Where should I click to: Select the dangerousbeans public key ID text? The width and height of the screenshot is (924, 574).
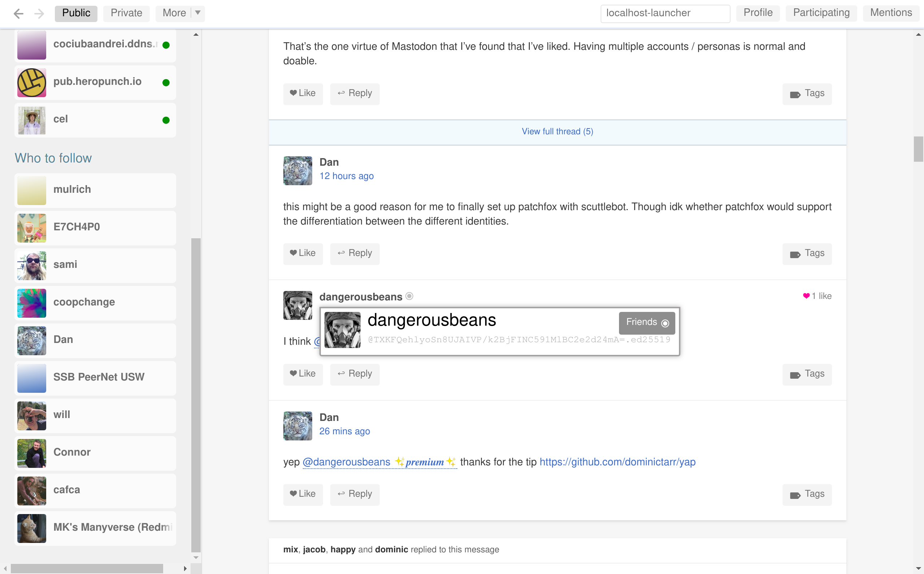click(x=519, y=340)
